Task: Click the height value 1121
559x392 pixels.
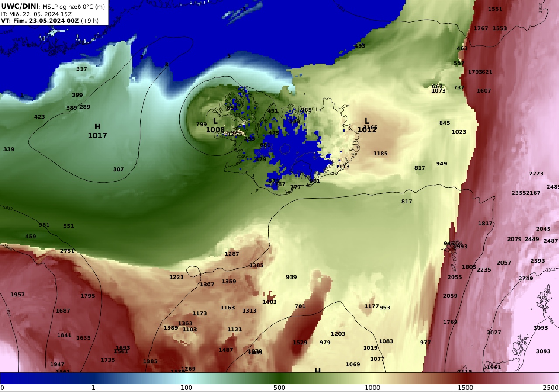Action: click(235, 330)
